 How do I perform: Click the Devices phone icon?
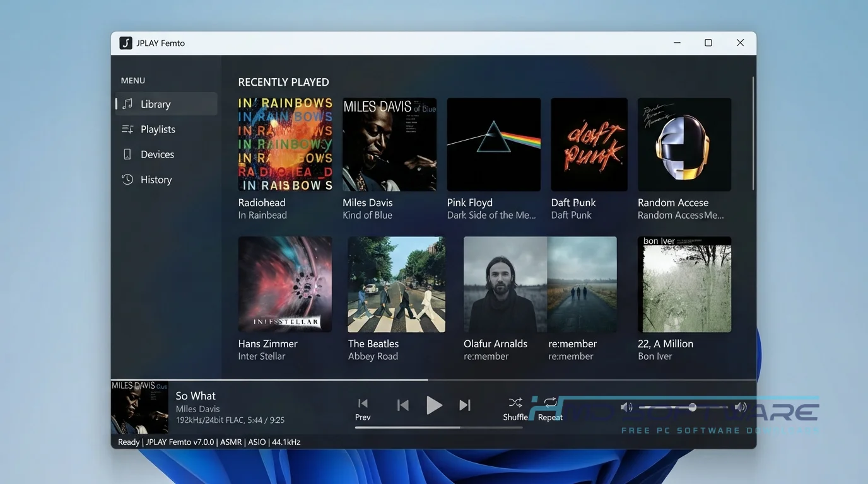127,154
